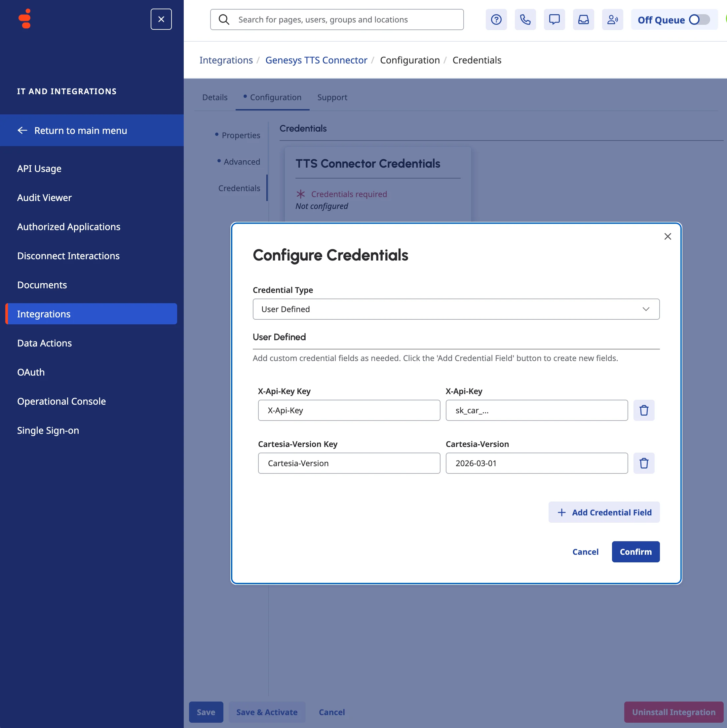Viewport: 727px width, 728px height.
Task: Open Operational Console in sidebar
Action: [x=61, y=401]
